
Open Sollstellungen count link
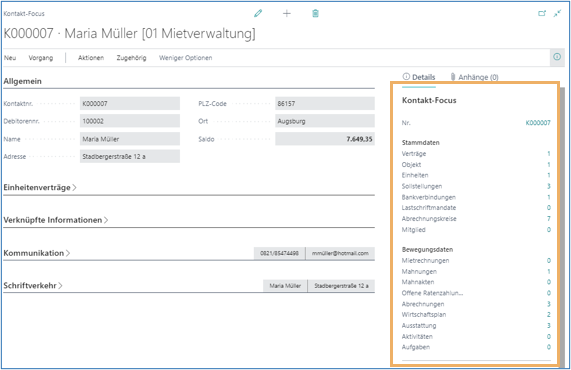548,186
